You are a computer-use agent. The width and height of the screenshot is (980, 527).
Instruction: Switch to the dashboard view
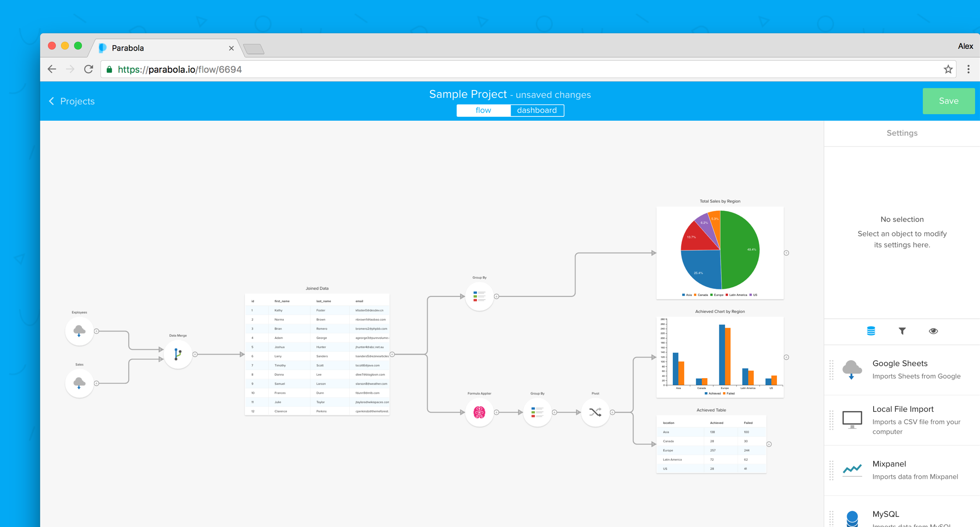537,110
